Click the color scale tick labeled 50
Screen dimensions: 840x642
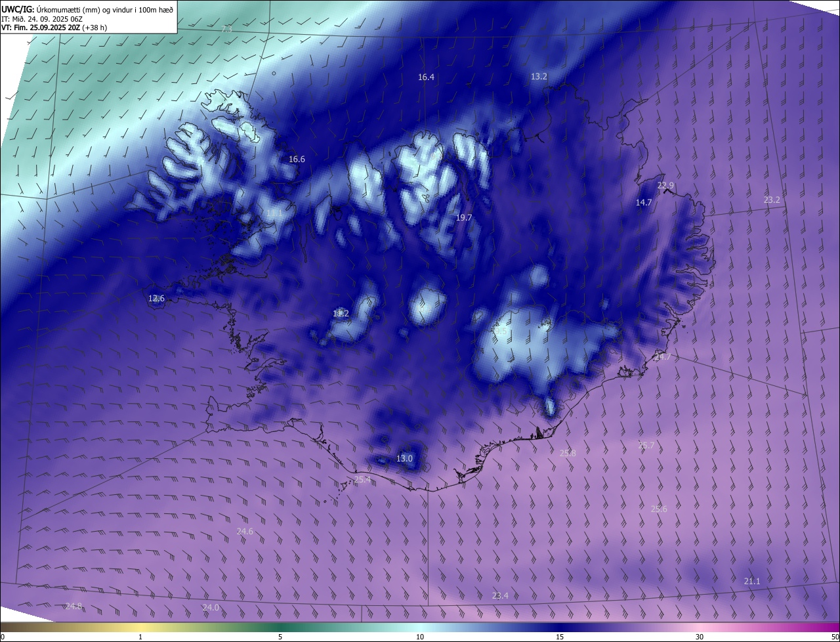pyautogui.click(x=835, y=637)
